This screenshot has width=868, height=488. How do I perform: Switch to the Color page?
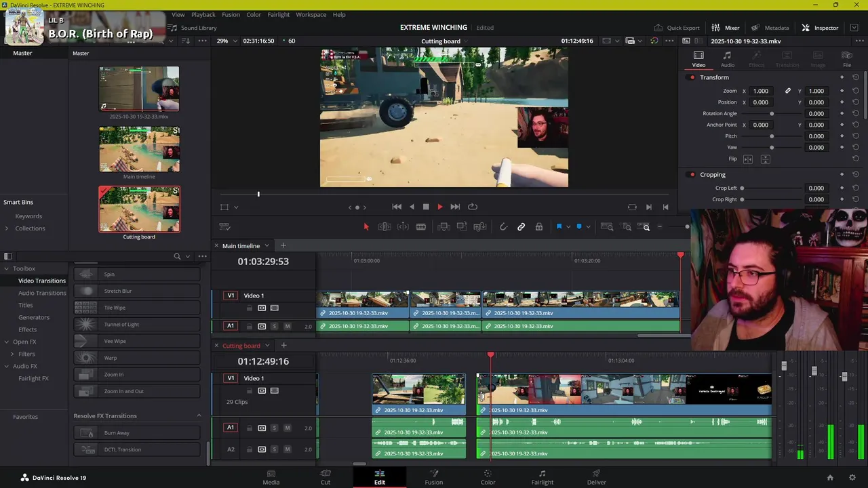coord(488,477)
